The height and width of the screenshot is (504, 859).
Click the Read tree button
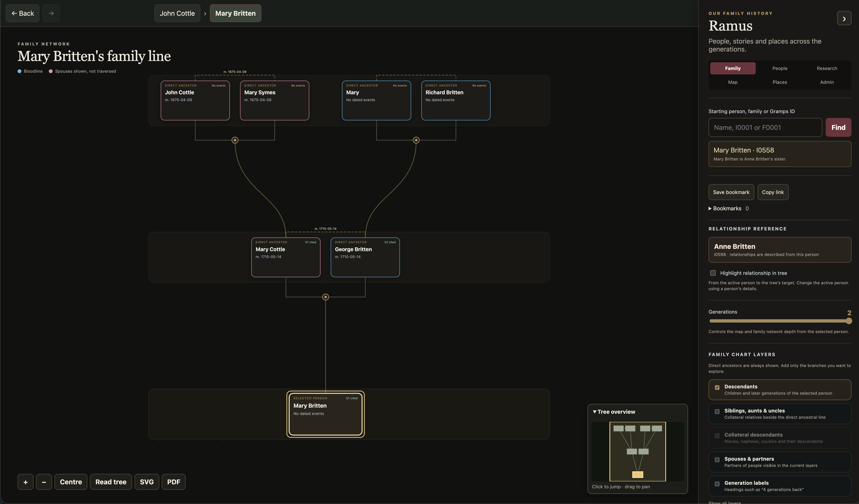111,482
